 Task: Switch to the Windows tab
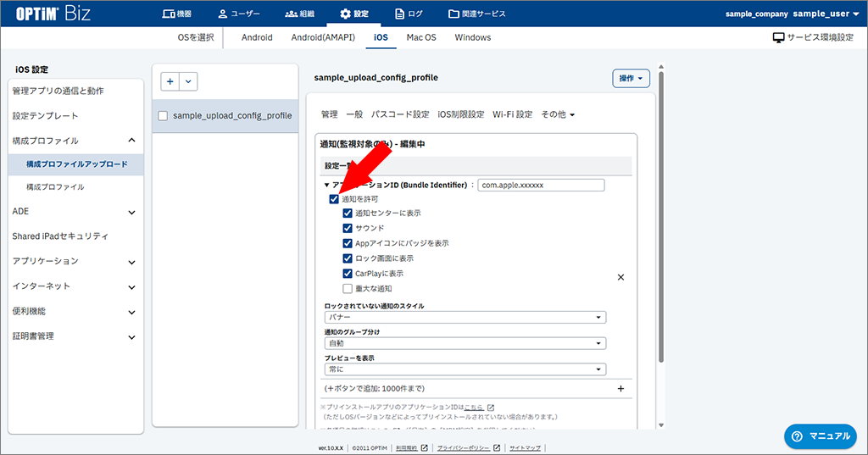click(473, 37)
